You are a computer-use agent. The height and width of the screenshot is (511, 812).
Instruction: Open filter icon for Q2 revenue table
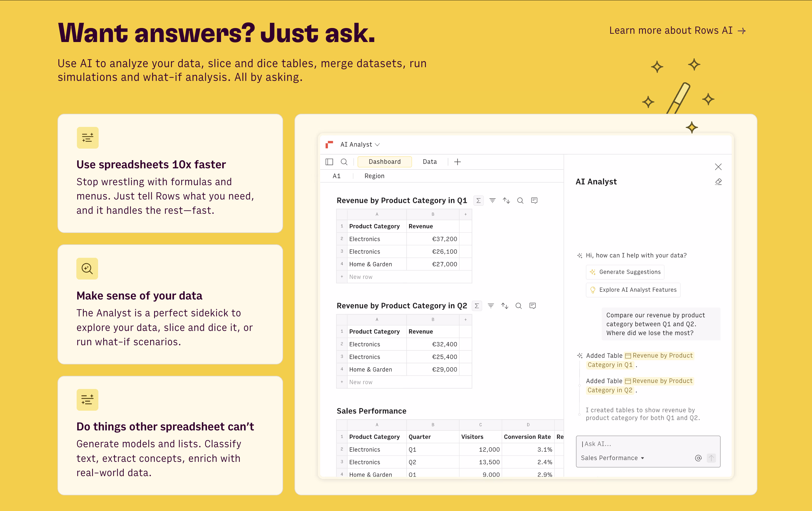[x=491, y=306]
